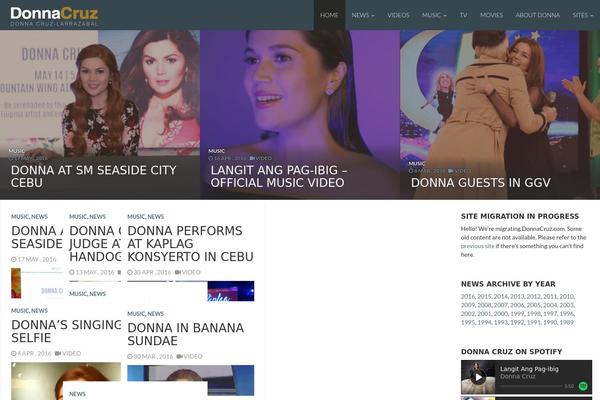
Task: Click video icon on Langit Ang Pag-ibig banner
Action: click(x=252, y=158)
